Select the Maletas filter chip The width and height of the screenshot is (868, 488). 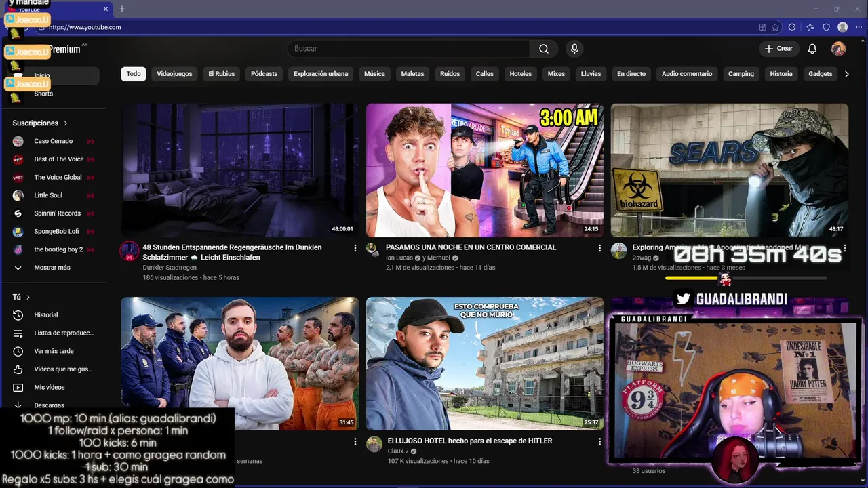point(412,74)
